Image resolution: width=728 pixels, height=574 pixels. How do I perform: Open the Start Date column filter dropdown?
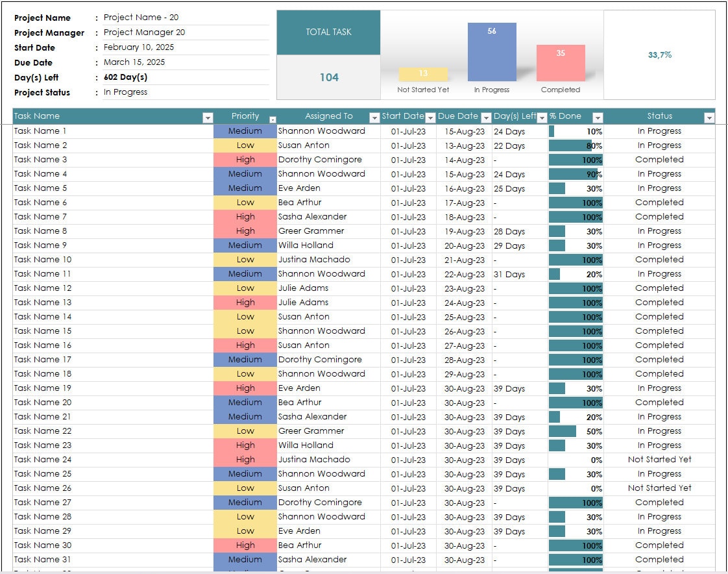coord(430,118)
